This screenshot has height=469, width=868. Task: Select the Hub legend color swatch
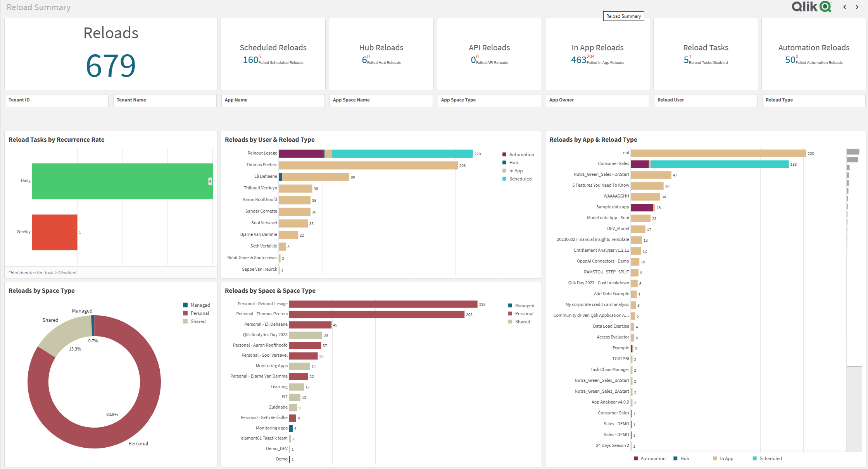[504, 162]
